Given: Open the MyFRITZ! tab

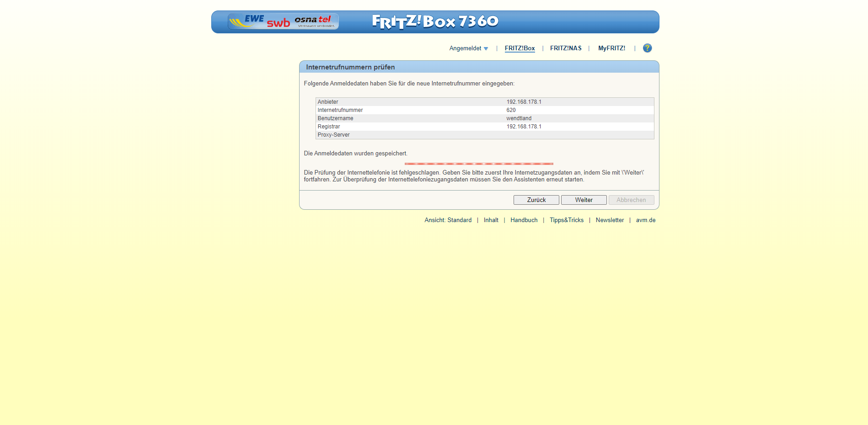Looking at the screenshot, I should [611, 48].
